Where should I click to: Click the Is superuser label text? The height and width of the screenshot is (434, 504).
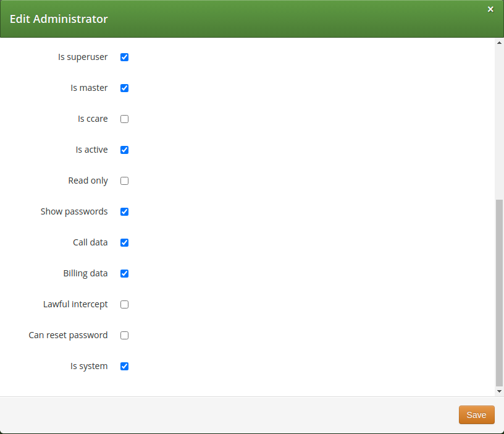(83, 57)
